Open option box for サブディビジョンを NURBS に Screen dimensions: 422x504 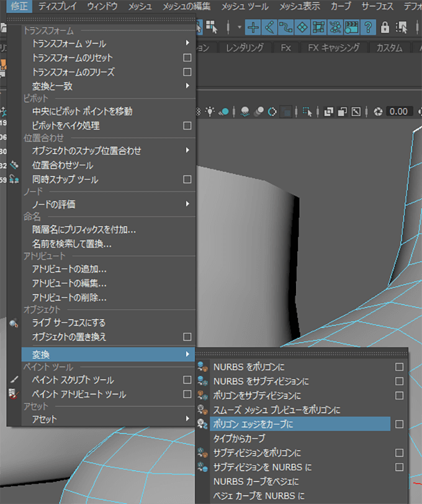point(399,467)
